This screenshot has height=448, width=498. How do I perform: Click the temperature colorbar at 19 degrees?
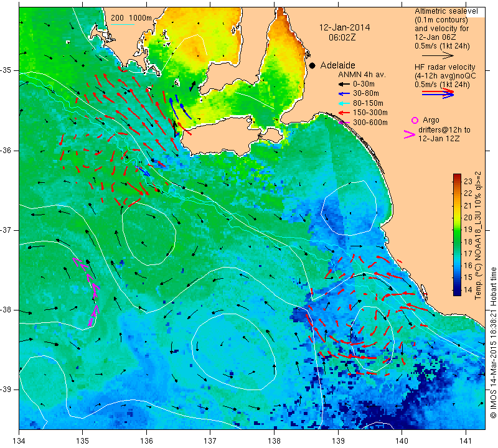point(457,229)
